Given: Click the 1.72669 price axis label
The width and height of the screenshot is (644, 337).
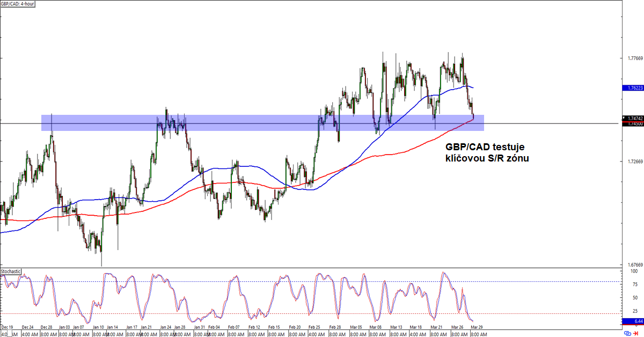Looking at the screenshot, I should 635,162.
